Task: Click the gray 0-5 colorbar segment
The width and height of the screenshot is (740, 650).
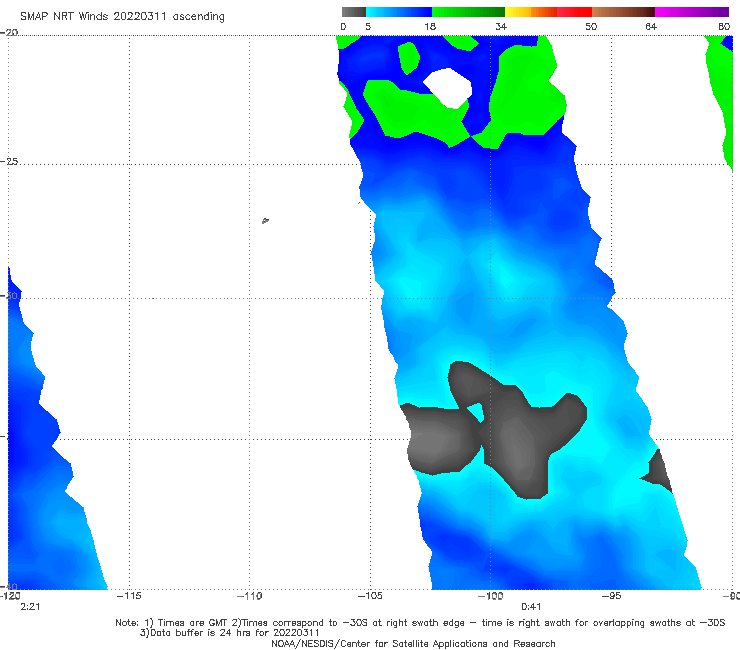Action: coord(353,12)
